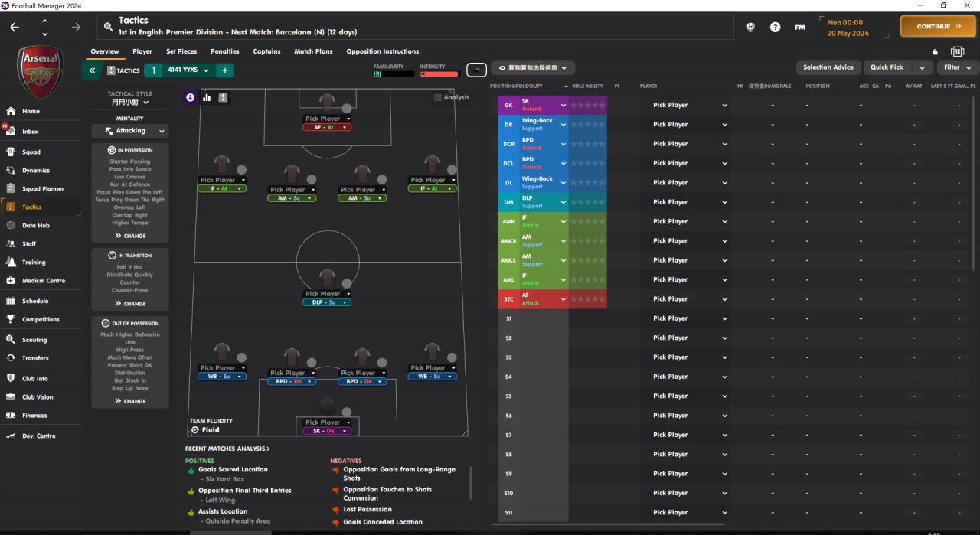Open Transfers from the sidebar
Image resolution: width=980 pixels, height=535 pixels.
pyautogui.click(x=35, y=358)
